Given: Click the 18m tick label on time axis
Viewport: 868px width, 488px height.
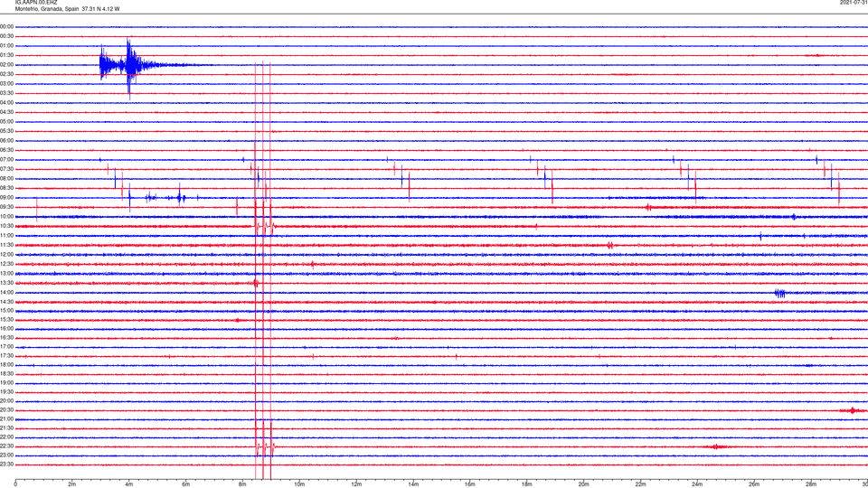Looking at the screenshot, I should (x=526, y=484).
